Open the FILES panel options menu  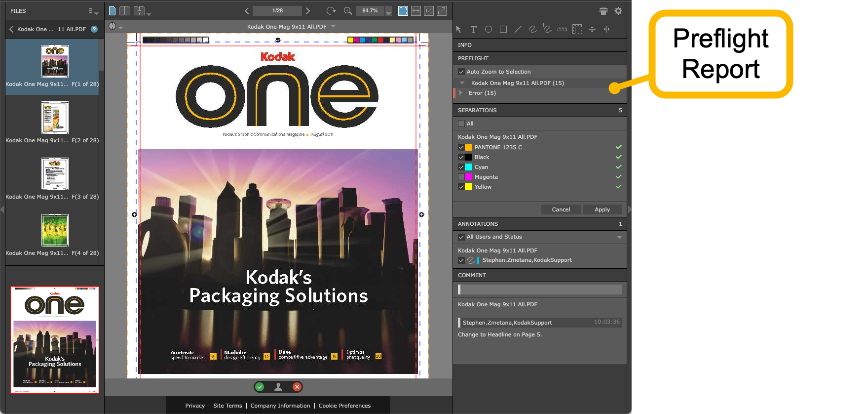point(93,11)
